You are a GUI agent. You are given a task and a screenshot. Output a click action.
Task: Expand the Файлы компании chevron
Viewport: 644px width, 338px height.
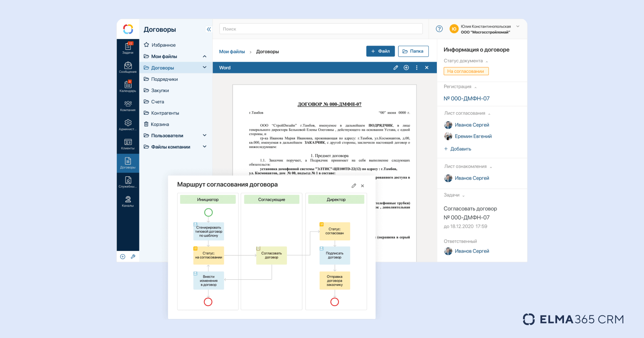pos(204,147)
